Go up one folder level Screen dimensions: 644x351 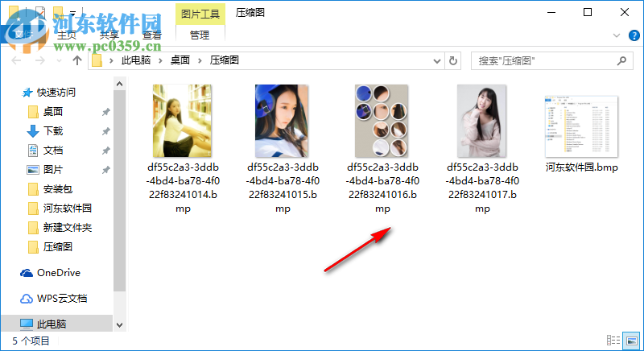point(76,60)
